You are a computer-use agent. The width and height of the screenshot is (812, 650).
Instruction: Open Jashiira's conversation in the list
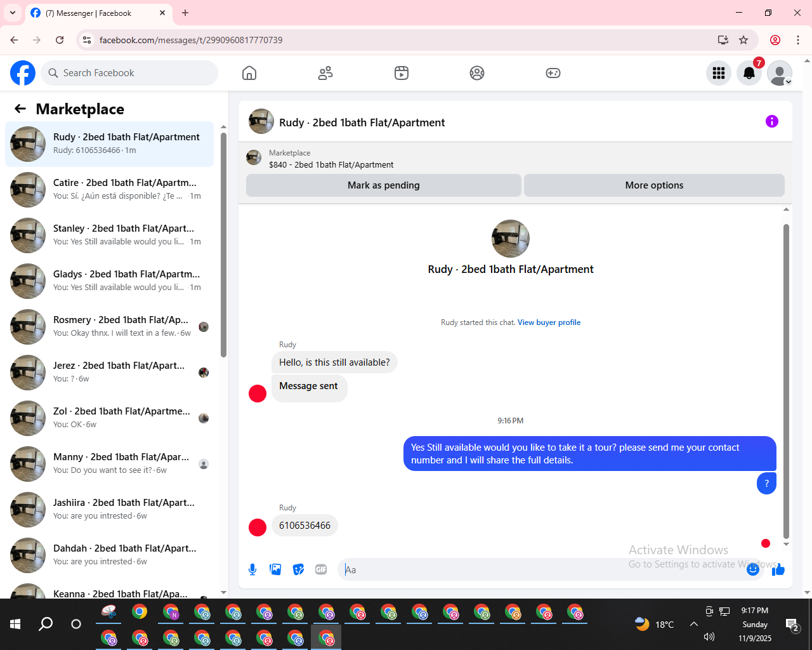109,510
